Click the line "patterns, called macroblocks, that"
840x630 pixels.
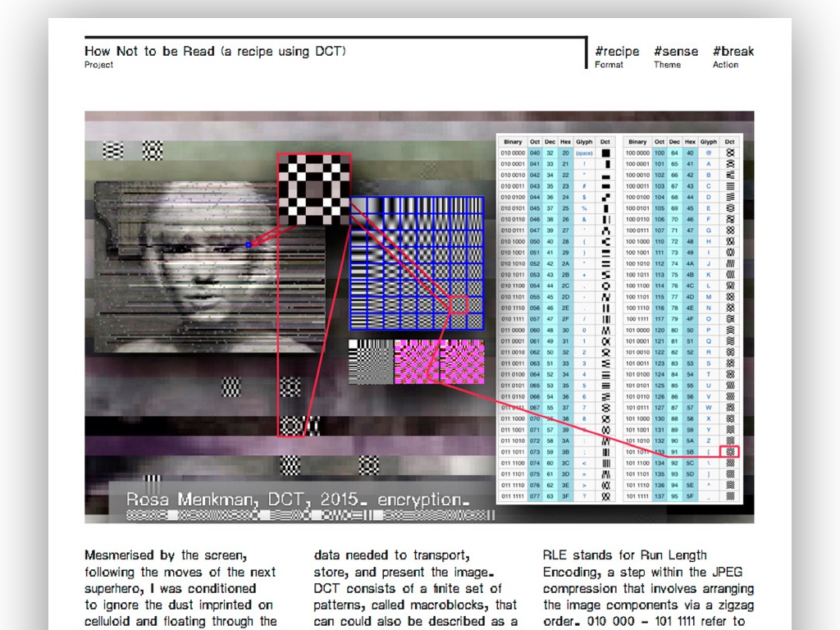[x=415, y=605]
